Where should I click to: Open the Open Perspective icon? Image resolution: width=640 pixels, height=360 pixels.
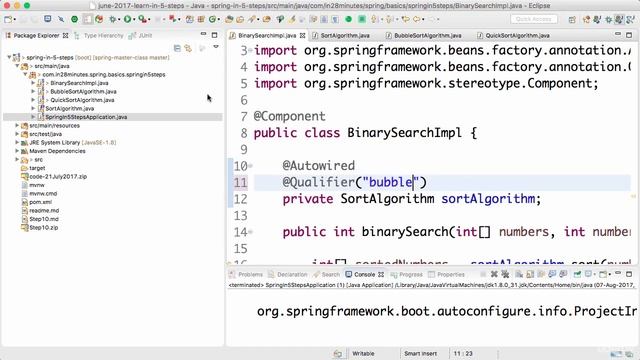click(572, 19)
